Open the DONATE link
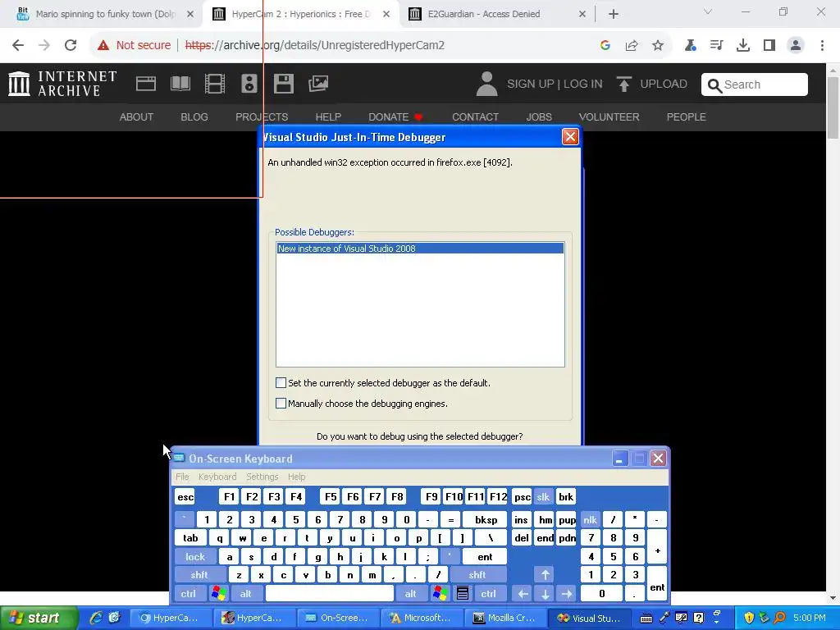Image resolution: width=840 pixels, height=630 pixels. coord(395,116)
